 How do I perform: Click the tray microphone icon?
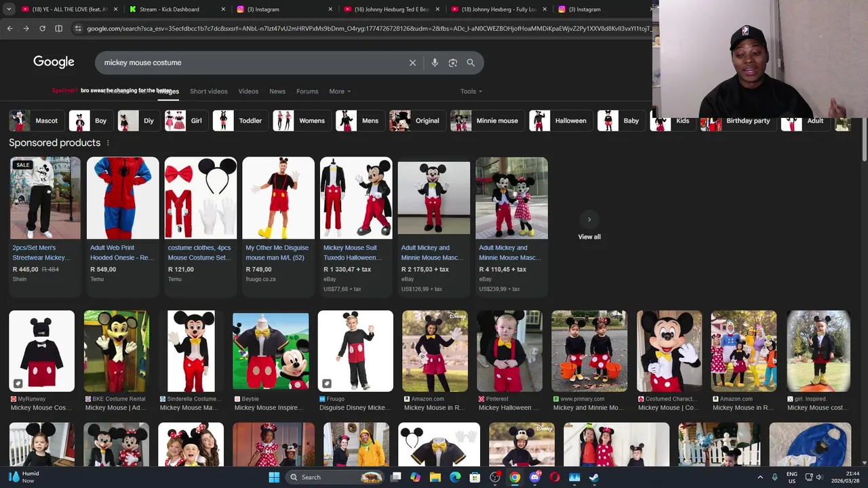774,477
